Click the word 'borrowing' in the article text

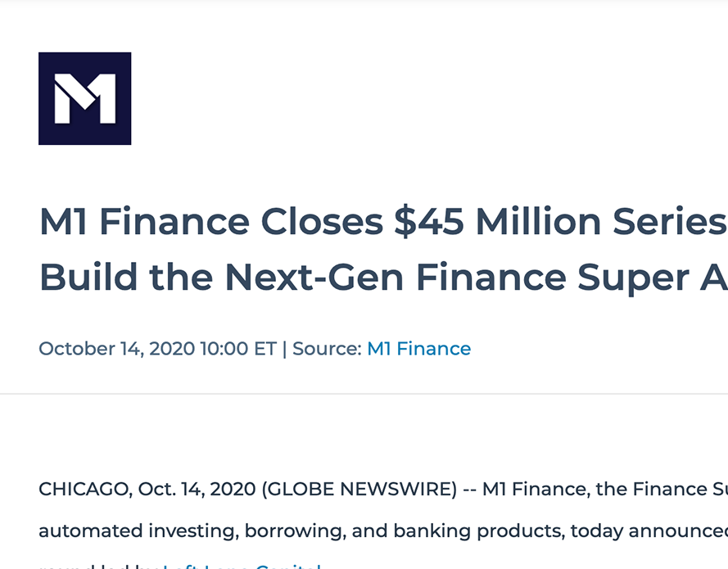click(296, 531)
